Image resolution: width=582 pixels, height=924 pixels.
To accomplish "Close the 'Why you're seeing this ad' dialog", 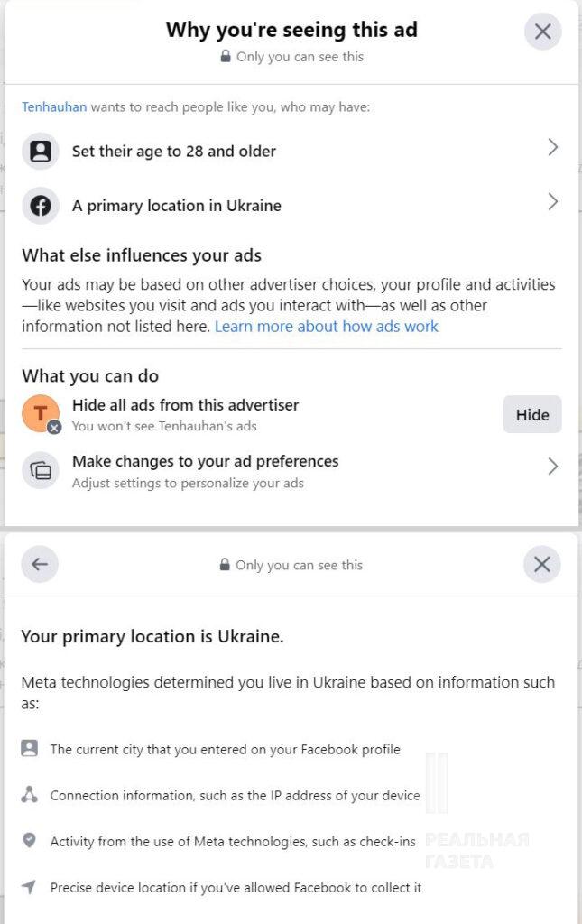I will (x=542, y=32).
